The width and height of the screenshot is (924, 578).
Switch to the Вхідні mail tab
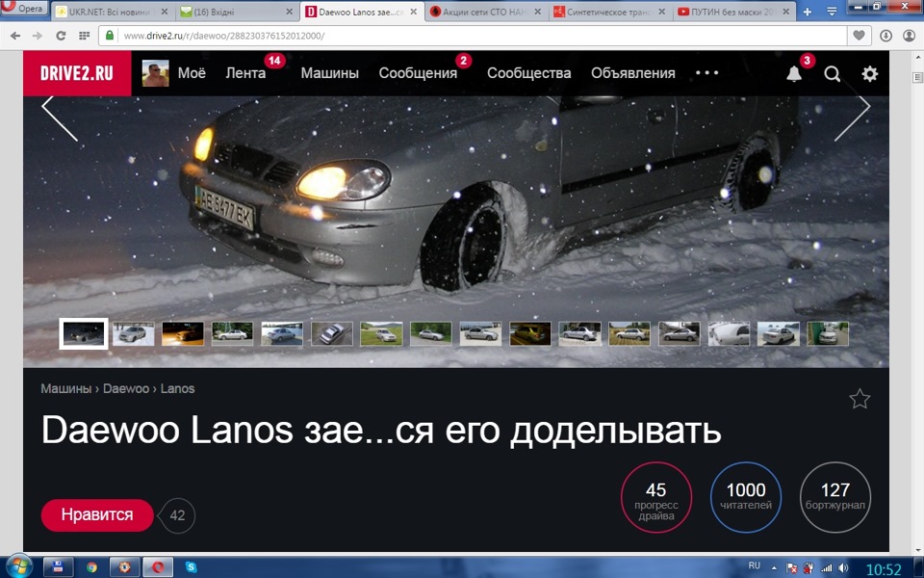(237, 12)
